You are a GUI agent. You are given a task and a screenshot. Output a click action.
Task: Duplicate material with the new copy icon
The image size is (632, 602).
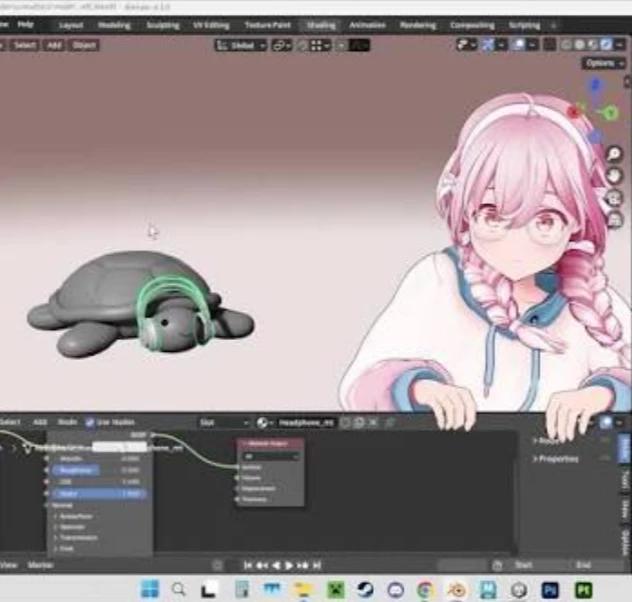coord(359,423)
